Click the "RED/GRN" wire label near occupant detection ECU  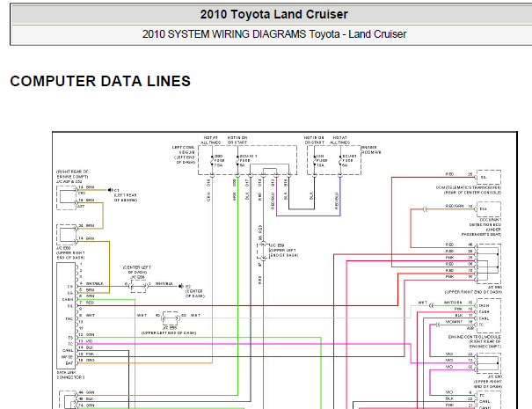click(x=455, y=206)
